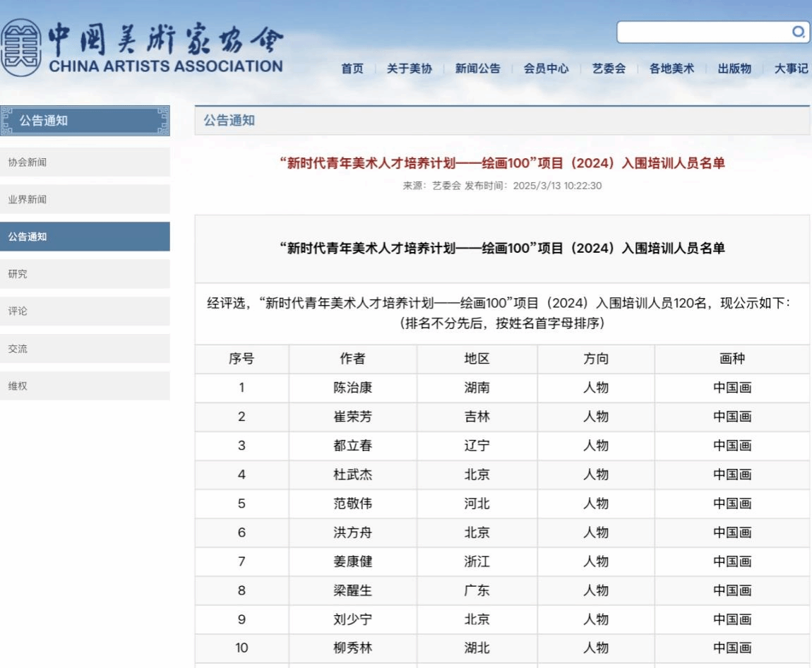Open the 会员中心 navigation item

pyautogui.click(x=546, y=68)
